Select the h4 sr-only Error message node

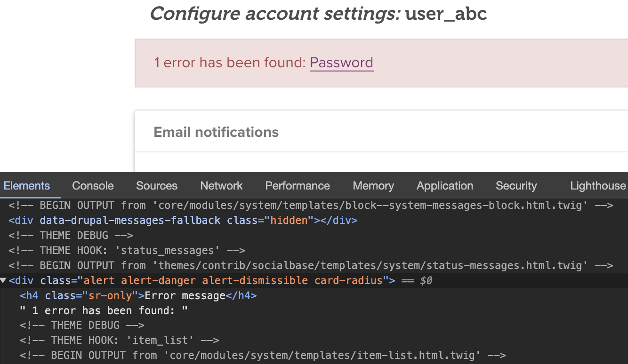click(x=138, y=296)
